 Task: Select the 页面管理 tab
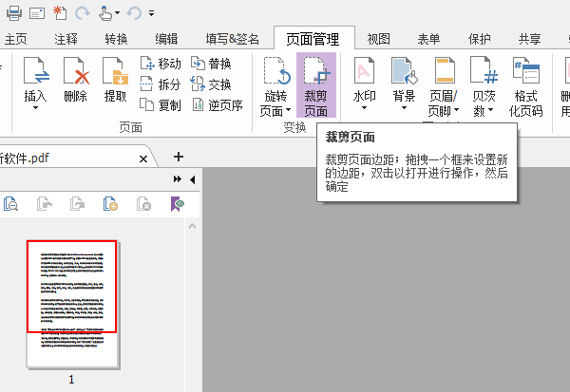pyautogui.click(x=313, y=39)
